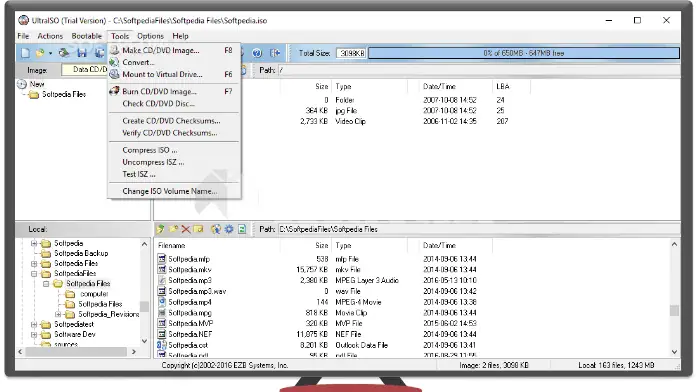
Task: Click the Exit arrow icon in main toolbar
Action: coord(275,53)
